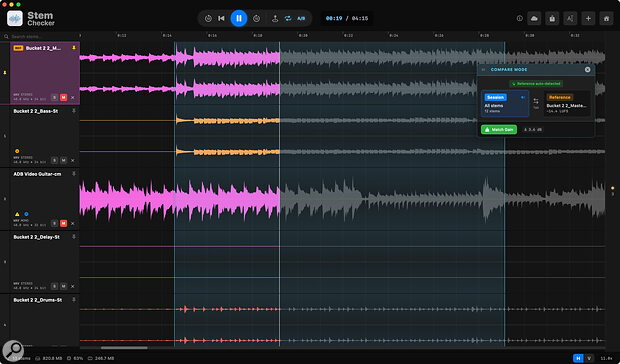Click the rename text icon button

click(570, 19)
